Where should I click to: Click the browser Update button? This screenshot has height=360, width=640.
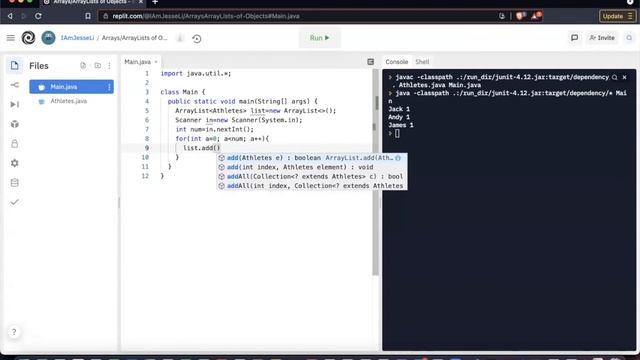pos(617,16)
